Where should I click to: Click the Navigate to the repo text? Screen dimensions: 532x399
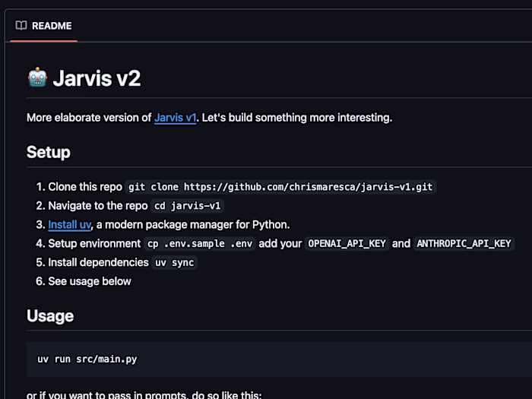(x=98, y=206)
